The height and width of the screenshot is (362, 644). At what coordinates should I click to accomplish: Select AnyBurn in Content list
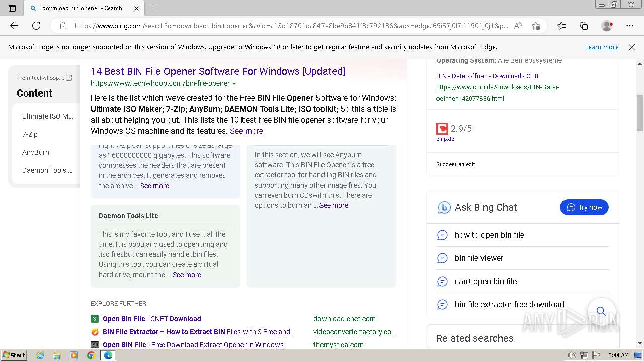(35, 152)
